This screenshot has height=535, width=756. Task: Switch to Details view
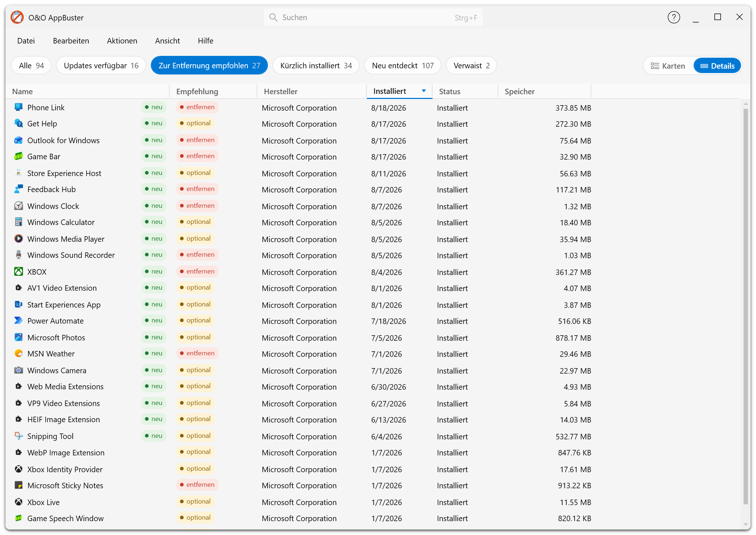[717, 66]
